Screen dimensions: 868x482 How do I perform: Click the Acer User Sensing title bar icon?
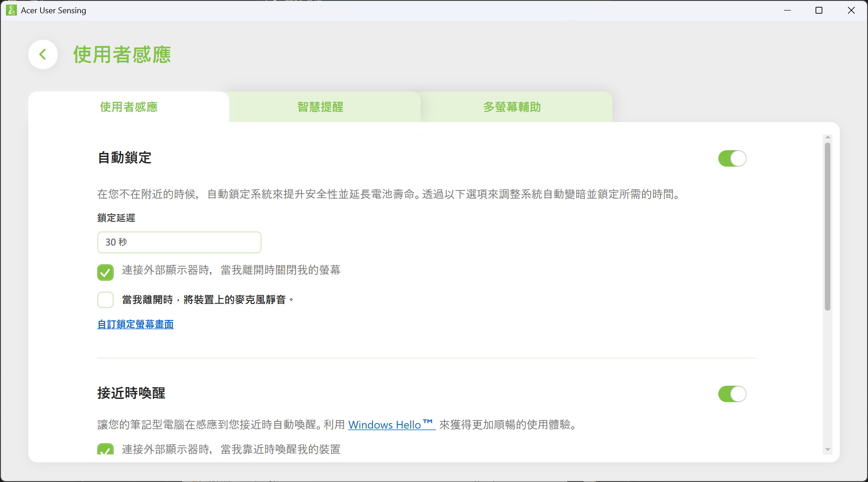pyautogui.click(x=11, y=10)
